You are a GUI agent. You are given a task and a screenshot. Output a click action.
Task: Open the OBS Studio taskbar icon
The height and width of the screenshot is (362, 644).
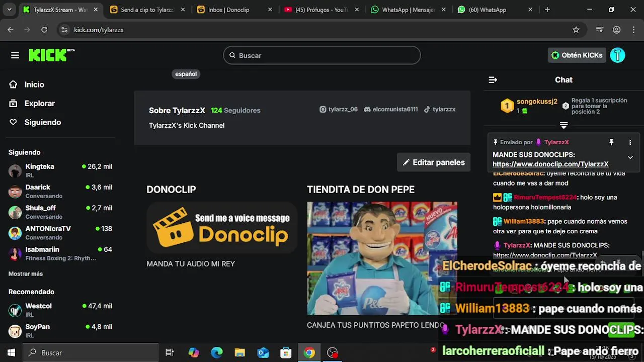333,352
